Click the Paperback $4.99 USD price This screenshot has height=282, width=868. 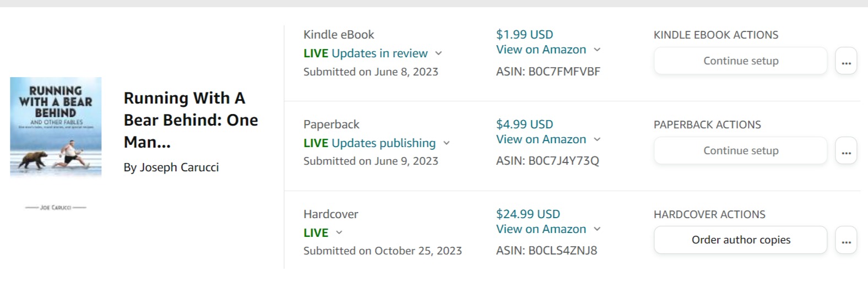524,124
